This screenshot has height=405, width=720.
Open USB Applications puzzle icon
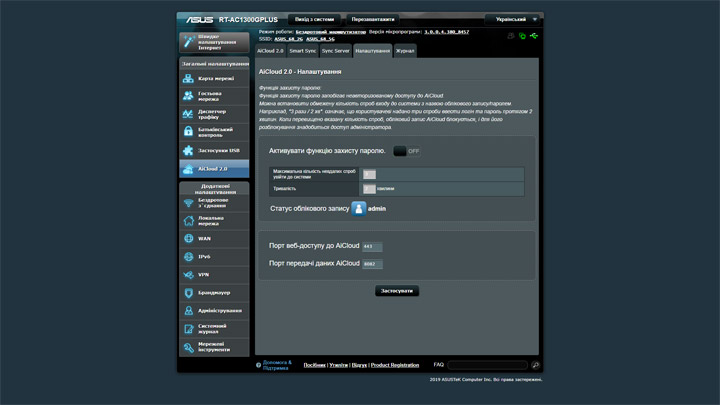(188, 150)
